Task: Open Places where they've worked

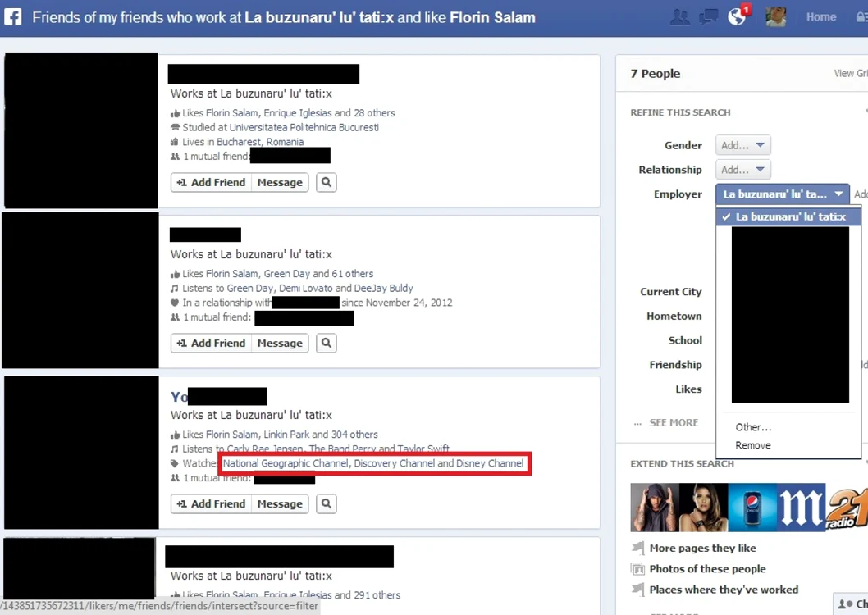Action: pyautogui.click(x=724, y=590)
